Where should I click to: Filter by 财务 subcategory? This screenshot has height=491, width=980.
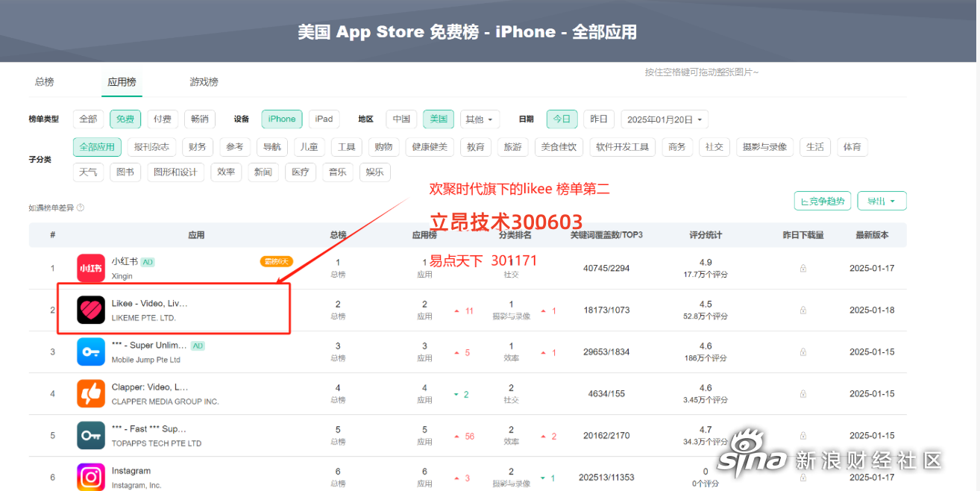[198, 147]
